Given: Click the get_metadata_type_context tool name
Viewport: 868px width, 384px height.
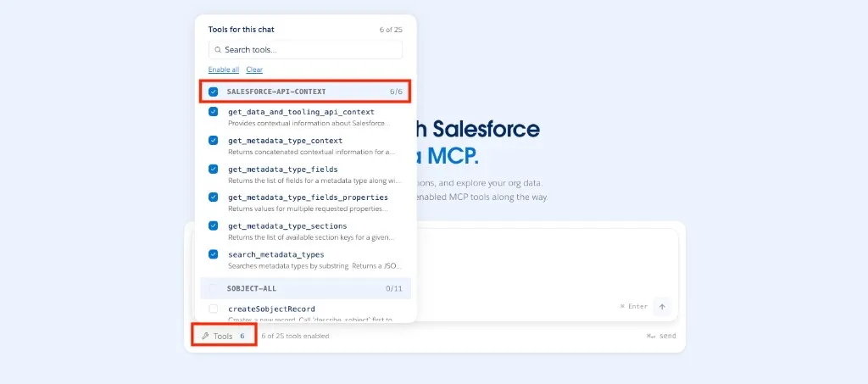Looking at the screenshot, I should click(x=285, y=141).
